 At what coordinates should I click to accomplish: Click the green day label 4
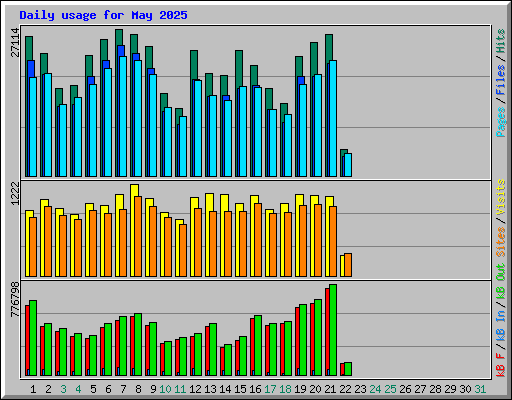[x=78, y=389]
